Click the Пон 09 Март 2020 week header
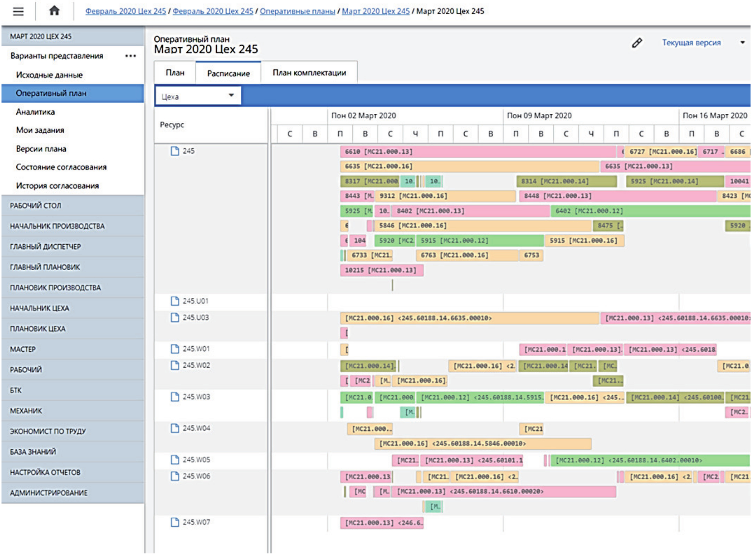 (x=539, y=116)
